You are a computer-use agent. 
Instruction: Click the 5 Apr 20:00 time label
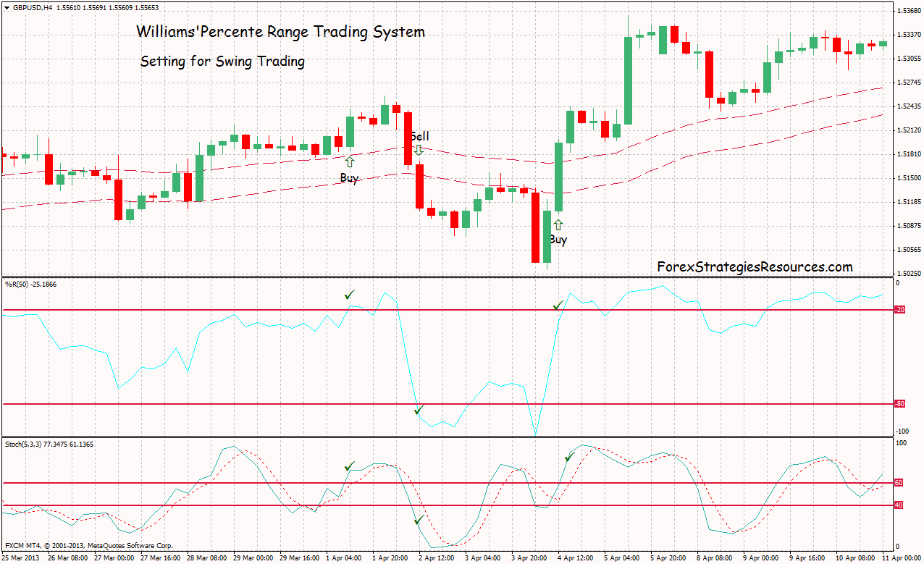click(x=669, y=558)
